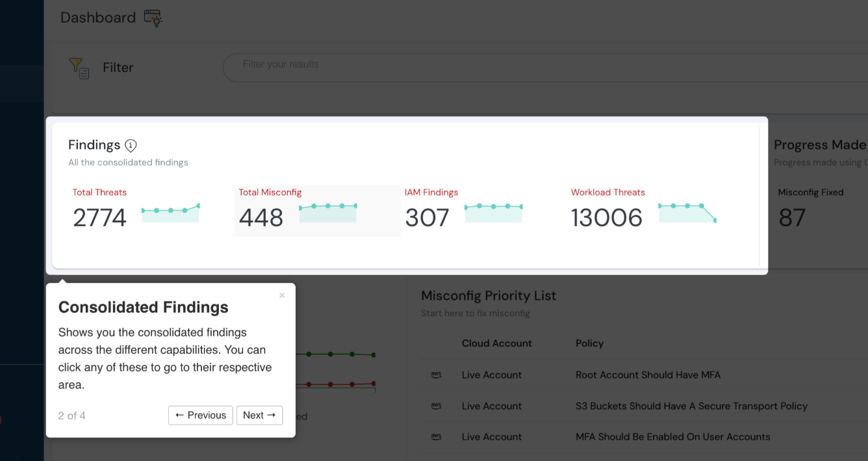The height and width of the screenshot is (461, 868).
Task: Go to Next tour step
Action: (259, 416)
